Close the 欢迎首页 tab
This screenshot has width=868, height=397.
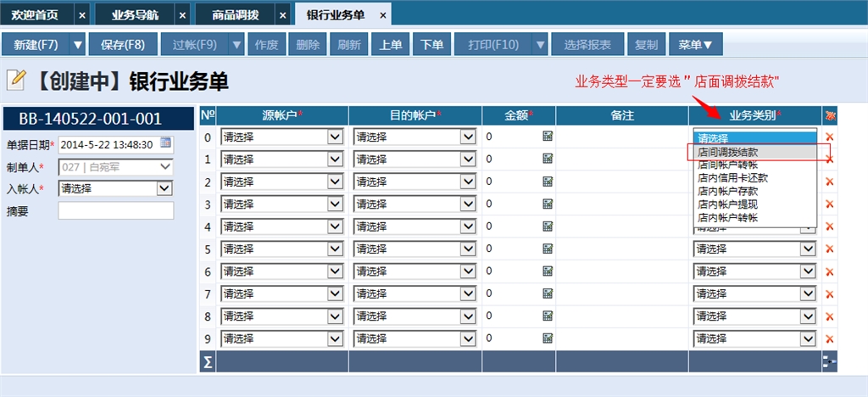[x=82, y=15]
